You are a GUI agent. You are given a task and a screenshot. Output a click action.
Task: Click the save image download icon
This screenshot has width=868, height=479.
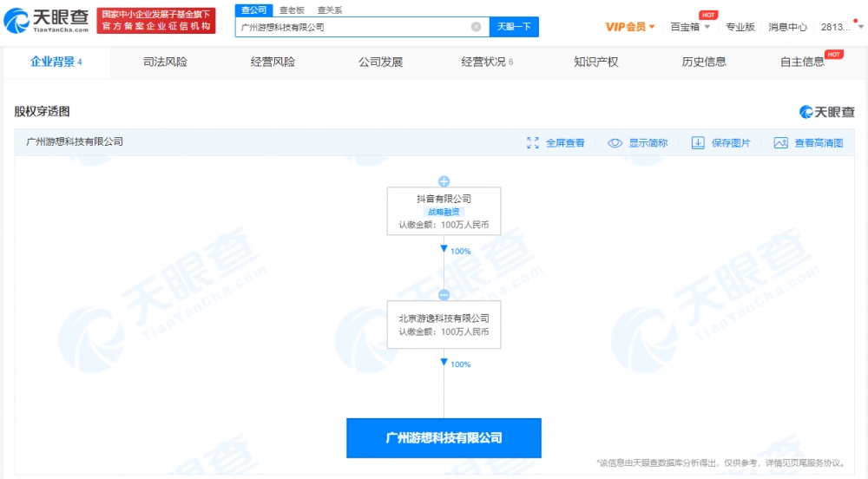[x=698, y=142]
